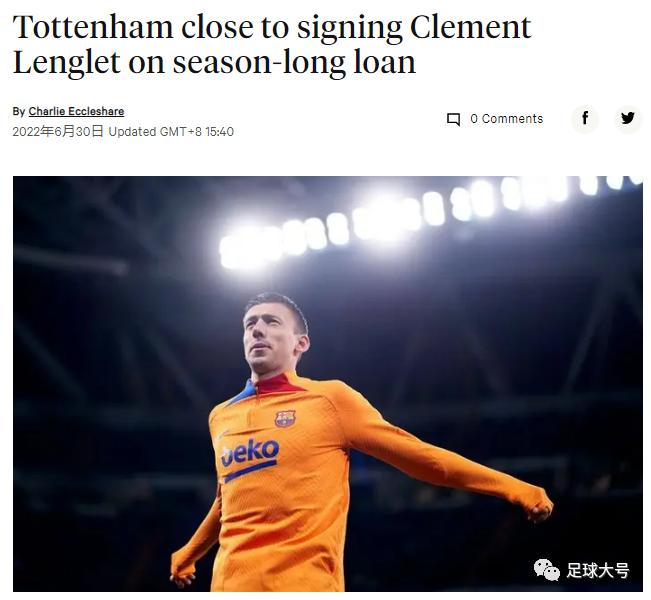Click the 'Lenglet on season-long loan' headline line

pos(214,62)
